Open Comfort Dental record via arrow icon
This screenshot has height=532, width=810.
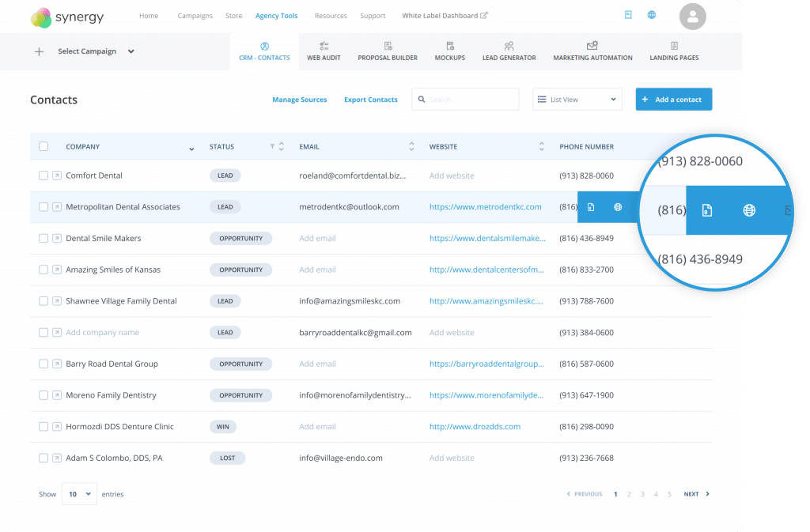point(57,175)
